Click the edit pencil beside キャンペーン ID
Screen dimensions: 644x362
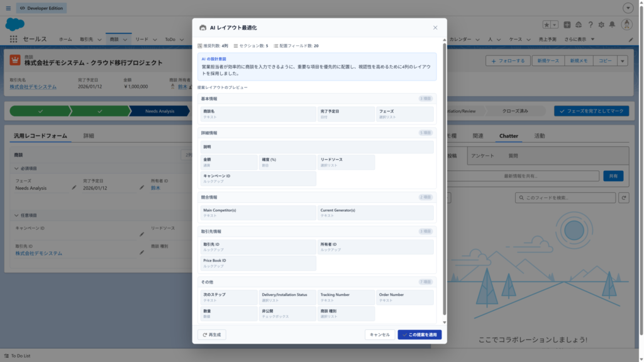click(x=142, y=234)
